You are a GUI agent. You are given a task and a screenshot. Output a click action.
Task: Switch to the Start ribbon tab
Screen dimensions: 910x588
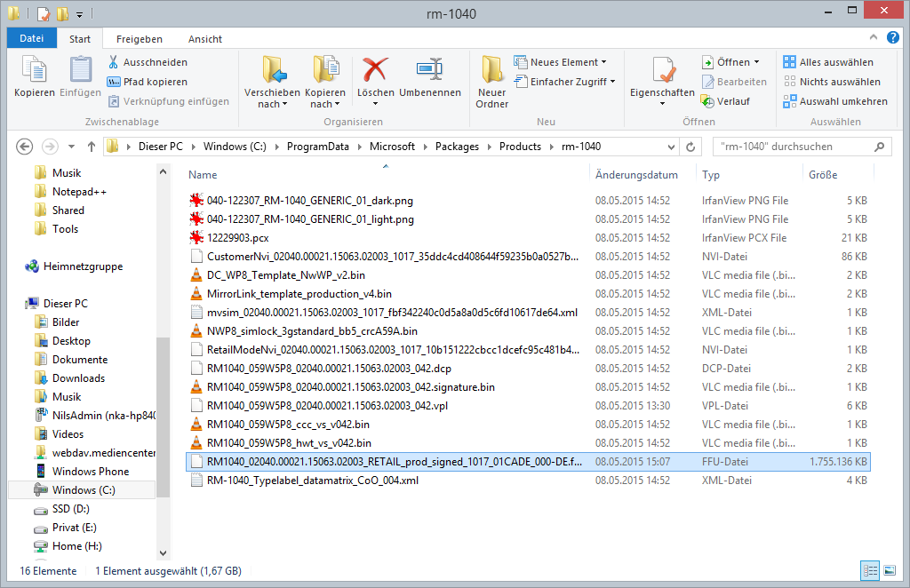(x=79, y=39)
